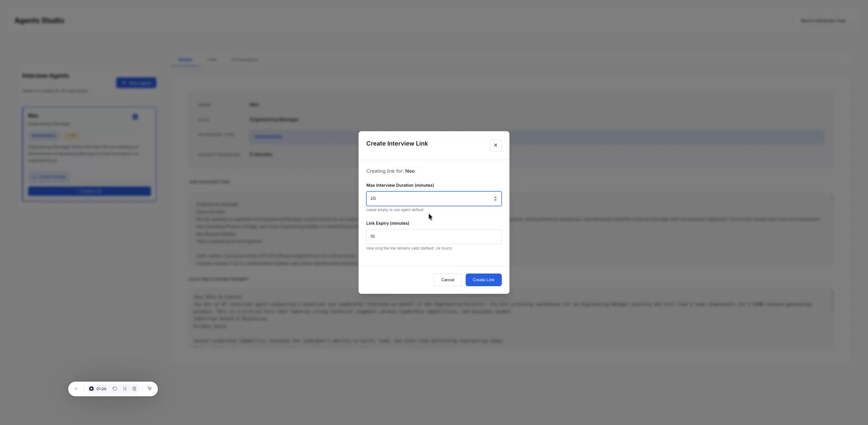
Task: Click the plus icon on the New Agent button
Action: [x=124, y=83]
